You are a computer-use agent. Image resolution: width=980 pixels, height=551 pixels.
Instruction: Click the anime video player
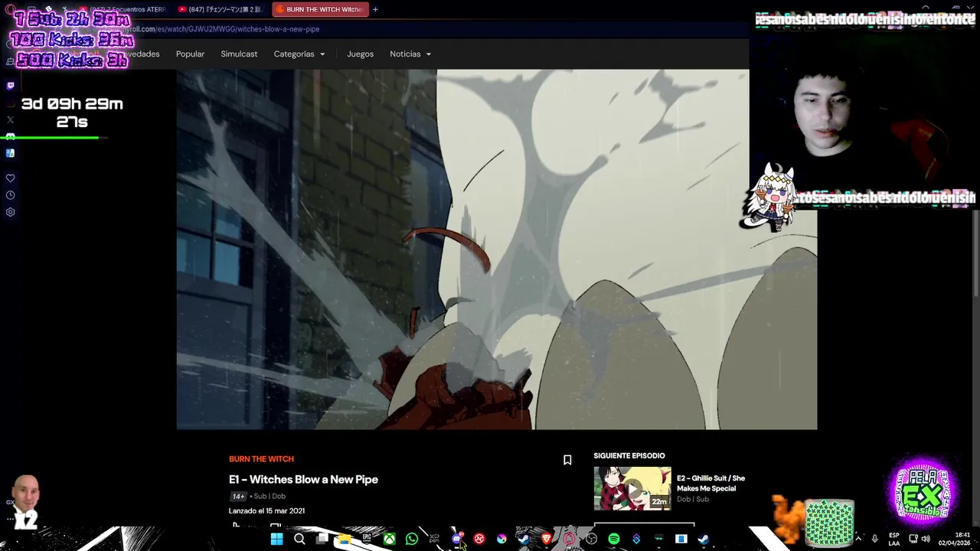point(497,249)
